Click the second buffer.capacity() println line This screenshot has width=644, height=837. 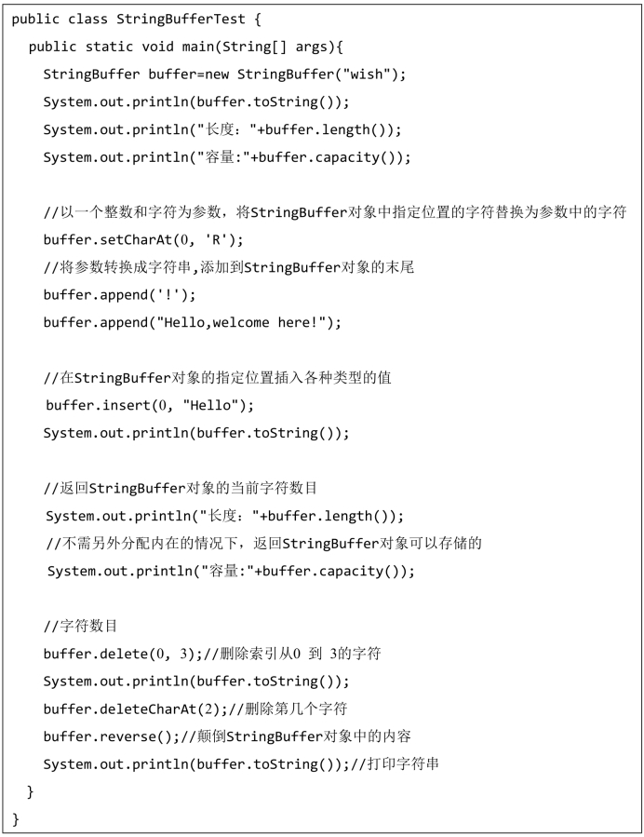coord(231,571)
